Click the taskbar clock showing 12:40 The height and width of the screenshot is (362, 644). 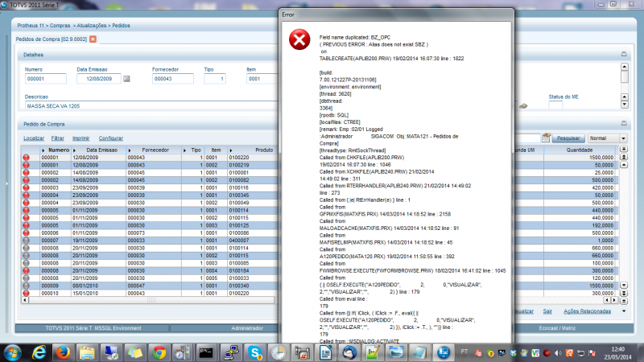pyautogui.click(x=617, y=353)
